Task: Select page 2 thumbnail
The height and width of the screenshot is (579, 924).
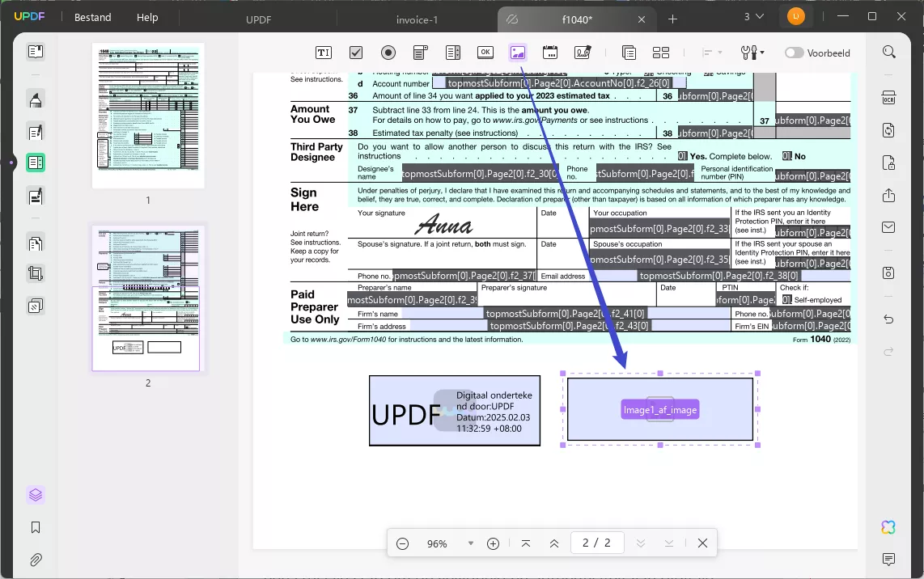Action: pyautogui.click(x=146, y=298)
